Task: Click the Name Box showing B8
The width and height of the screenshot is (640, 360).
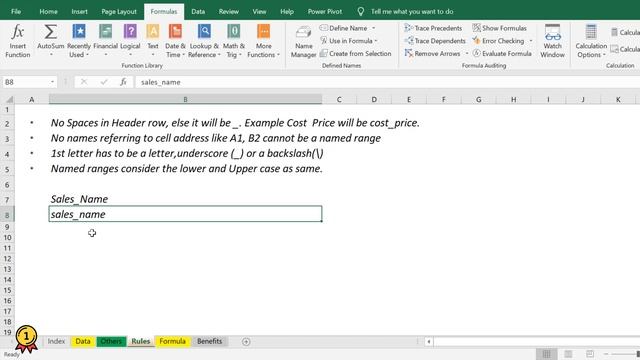Action: pos(25,82)
